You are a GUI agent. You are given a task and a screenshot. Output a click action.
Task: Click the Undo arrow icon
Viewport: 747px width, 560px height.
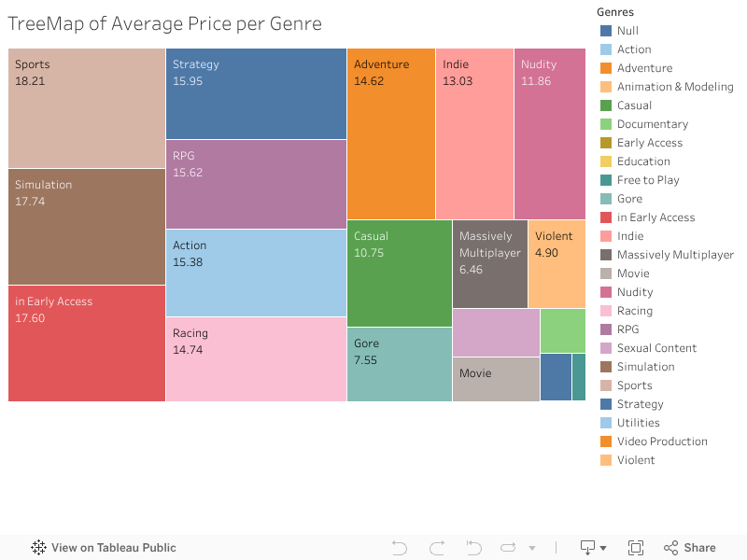click(x=400, y=548)
